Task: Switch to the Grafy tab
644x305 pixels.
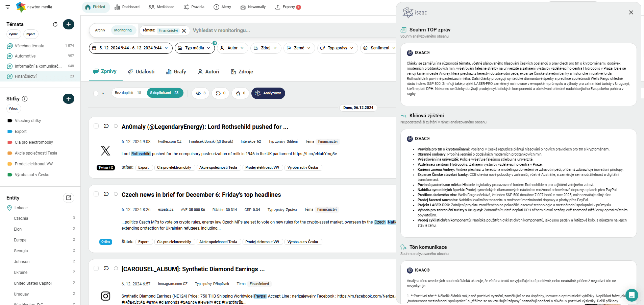Action: click(176, 72)
